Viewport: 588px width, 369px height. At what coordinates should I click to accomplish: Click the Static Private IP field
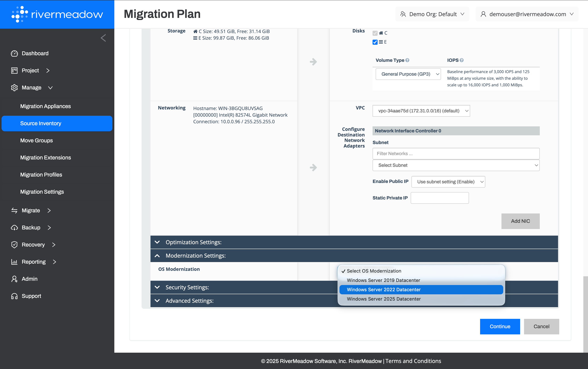[x=439, y=198]
